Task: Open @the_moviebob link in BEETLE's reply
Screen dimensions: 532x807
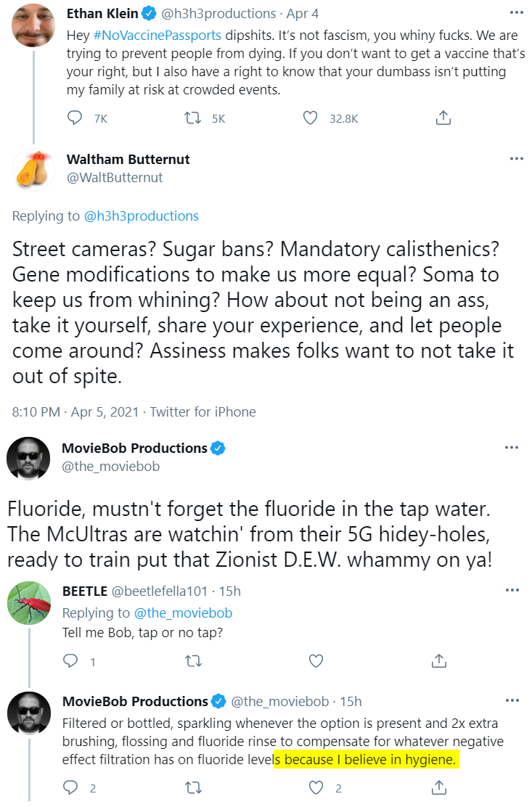Action: 183,613
